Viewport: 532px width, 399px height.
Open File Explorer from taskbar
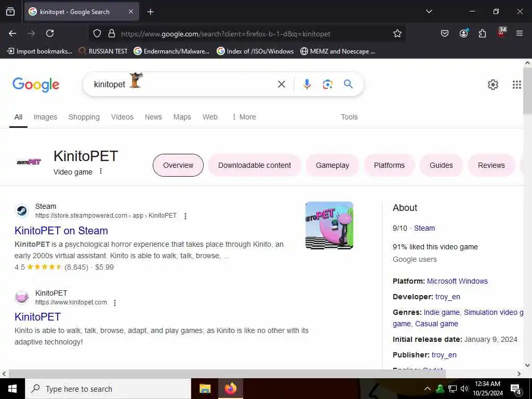coord(205,389)
